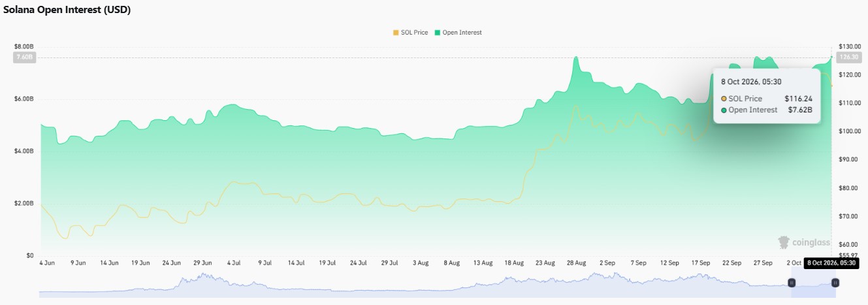Screen dimensions: 868x305
Task: Click the $100.00 right axis label
Action: pyautogui.click(x=848, y=131)
